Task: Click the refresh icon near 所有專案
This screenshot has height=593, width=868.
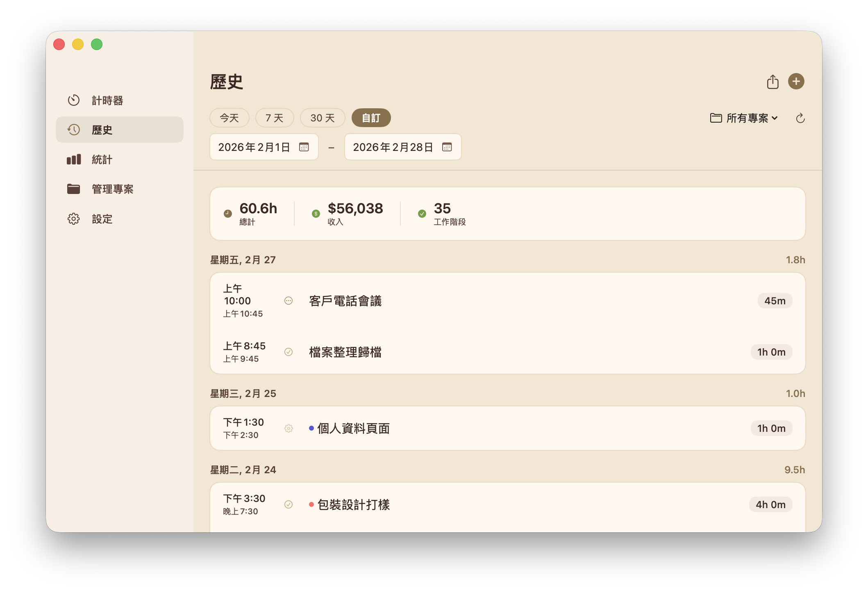Action: tap(800, 118)
